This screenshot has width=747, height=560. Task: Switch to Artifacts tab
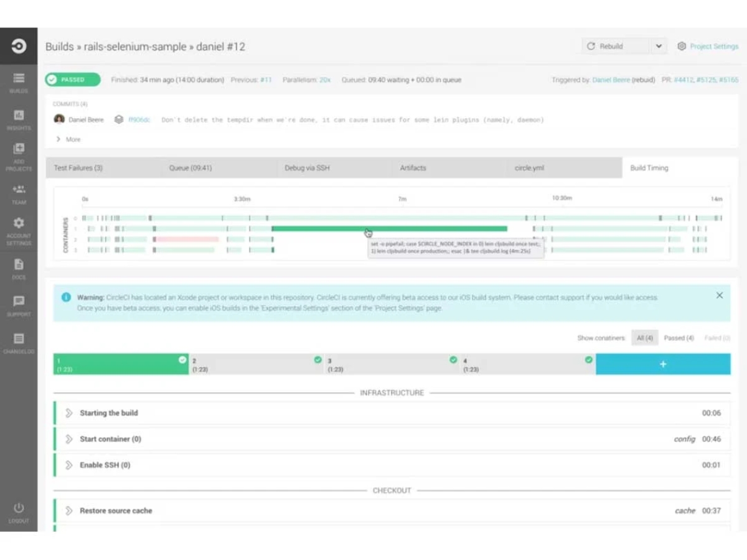(x=449, y=168)
